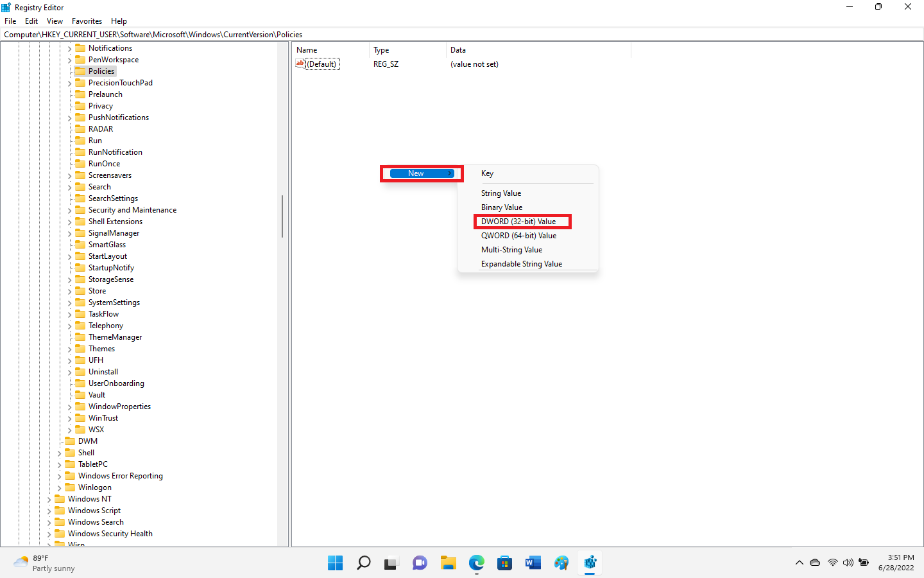Screen dimensions: 924x578
Task: Expand the Telephony node
Action: pos(69,326)
